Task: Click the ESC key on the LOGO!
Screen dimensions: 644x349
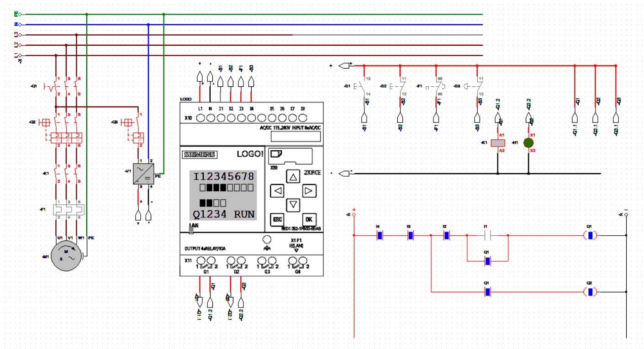Action: tap(277, 220)
